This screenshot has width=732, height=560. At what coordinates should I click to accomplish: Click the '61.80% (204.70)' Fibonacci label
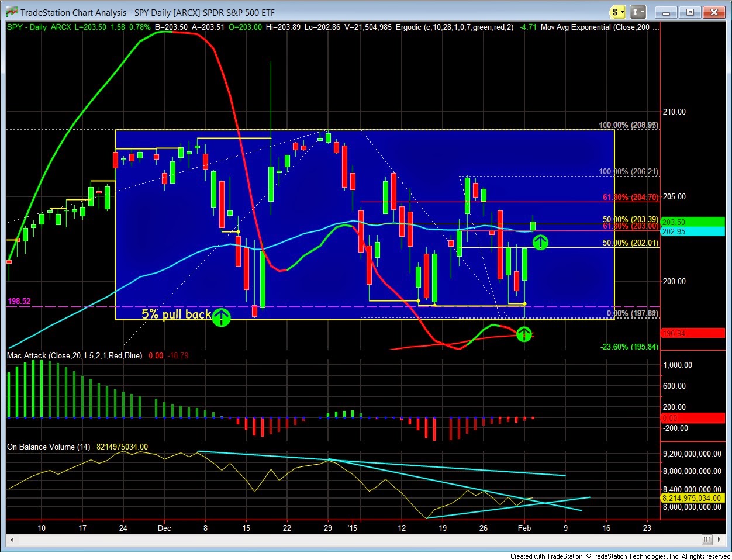(x=630, y=197)
